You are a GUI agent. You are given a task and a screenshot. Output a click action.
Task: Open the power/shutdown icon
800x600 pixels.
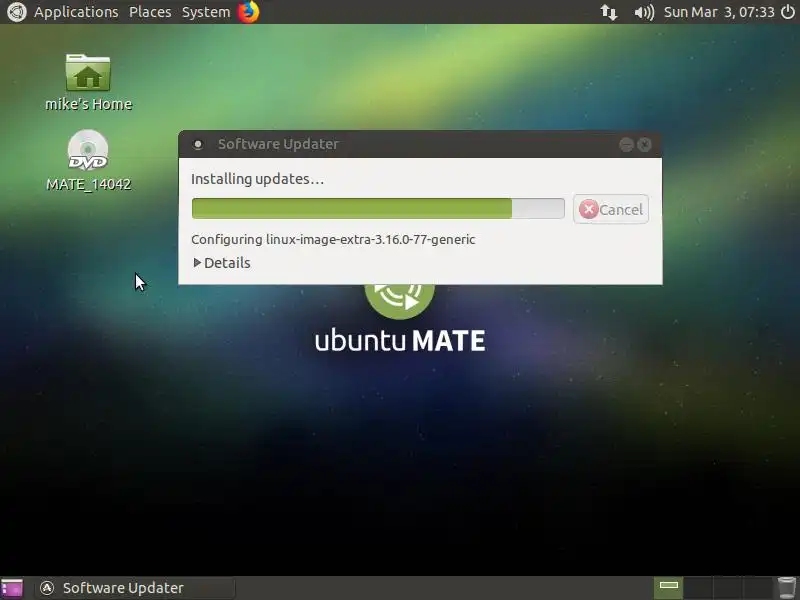pos(788,12)
